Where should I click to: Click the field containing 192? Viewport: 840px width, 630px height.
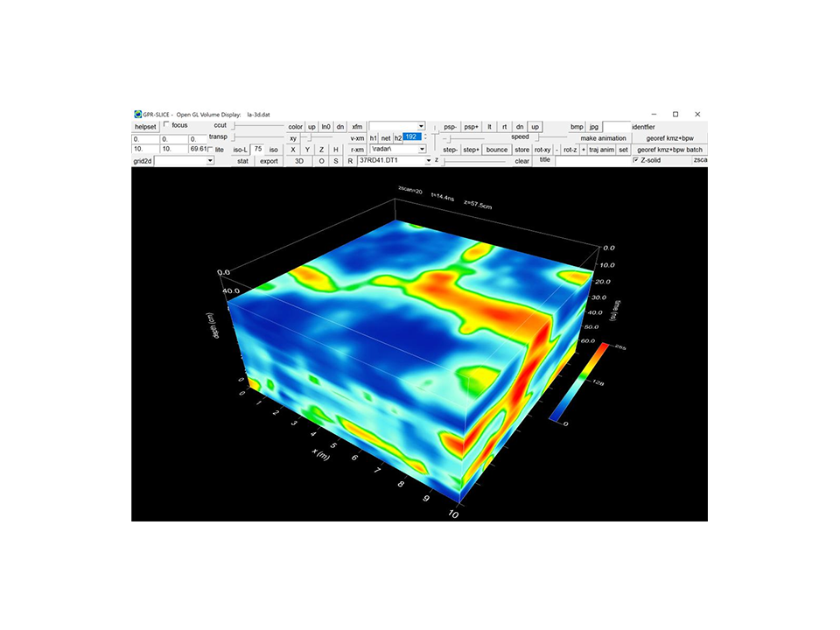coord(412,137)
